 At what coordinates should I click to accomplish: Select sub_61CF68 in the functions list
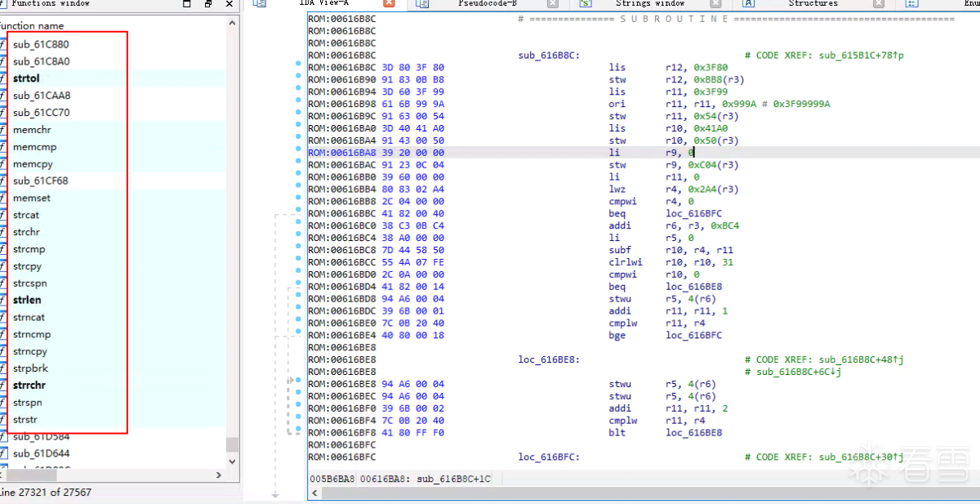point(41,181)
